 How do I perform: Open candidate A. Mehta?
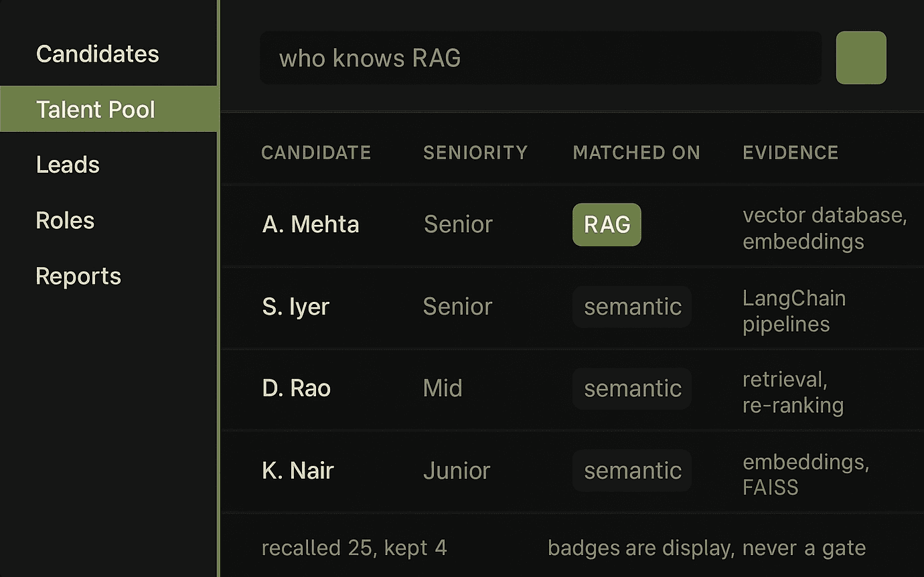(x=311, y=224)
